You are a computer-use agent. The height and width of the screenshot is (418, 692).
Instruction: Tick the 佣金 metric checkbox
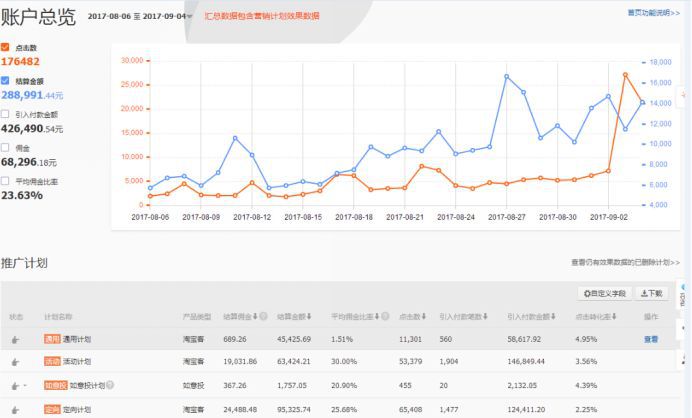(6, 147)
